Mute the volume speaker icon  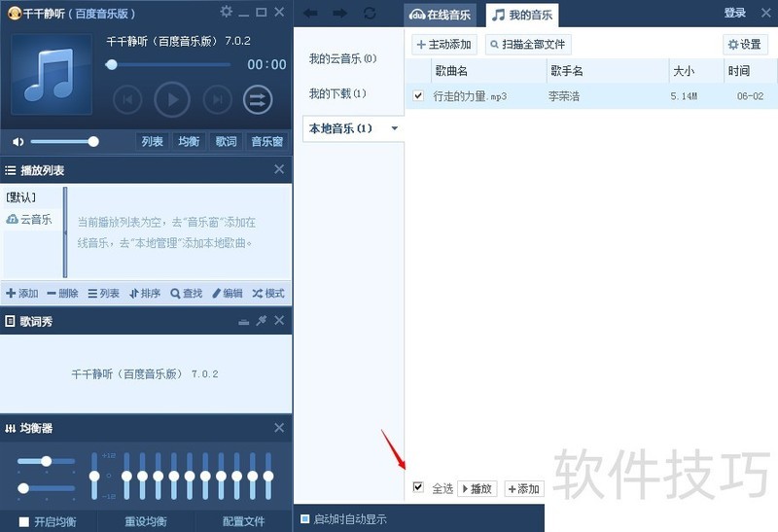coord(18,142)
